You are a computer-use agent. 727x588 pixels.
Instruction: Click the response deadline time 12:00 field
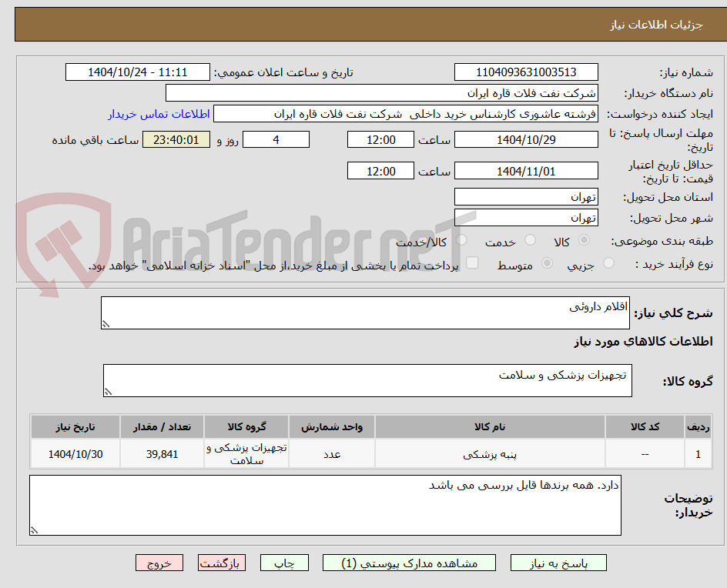click(x=380, y=139)
